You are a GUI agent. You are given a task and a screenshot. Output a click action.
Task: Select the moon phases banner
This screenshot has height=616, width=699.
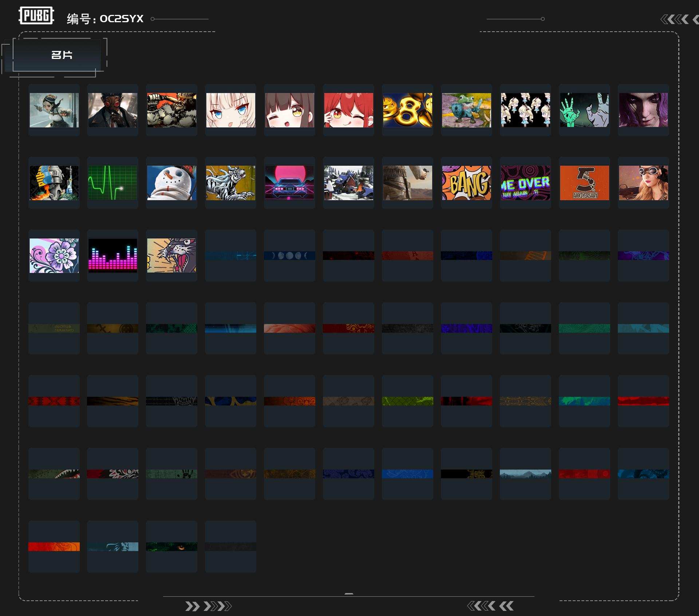290,255
